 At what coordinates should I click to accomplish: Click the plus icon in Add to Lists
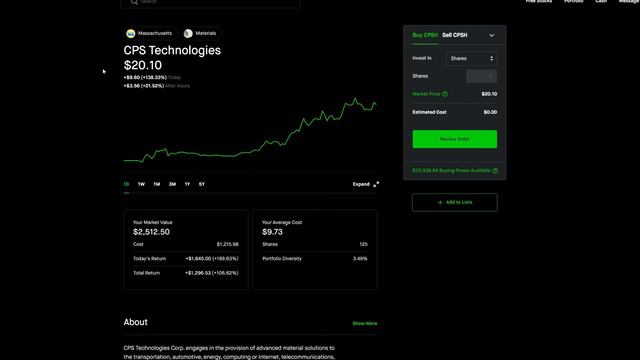click(440, 202)
